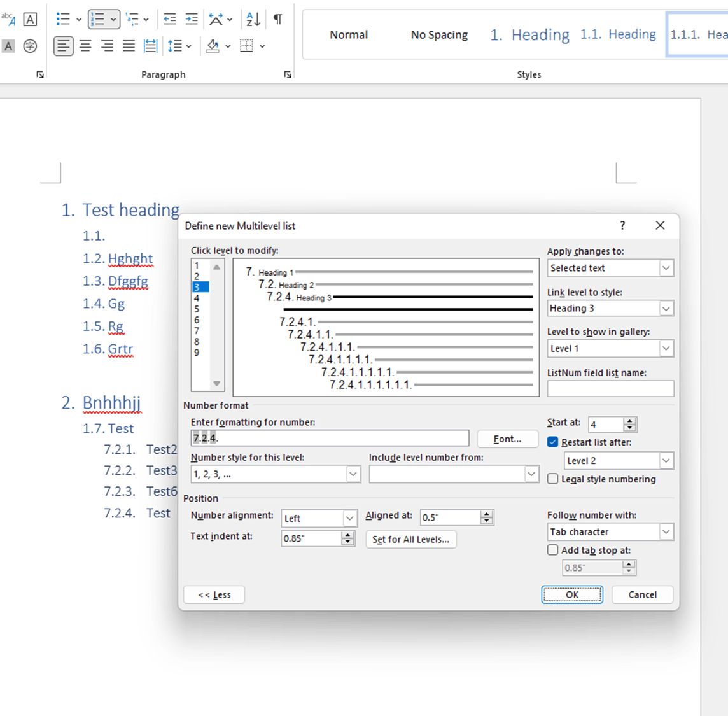
Task: Click the Bullets list icon
Action: 63,19
